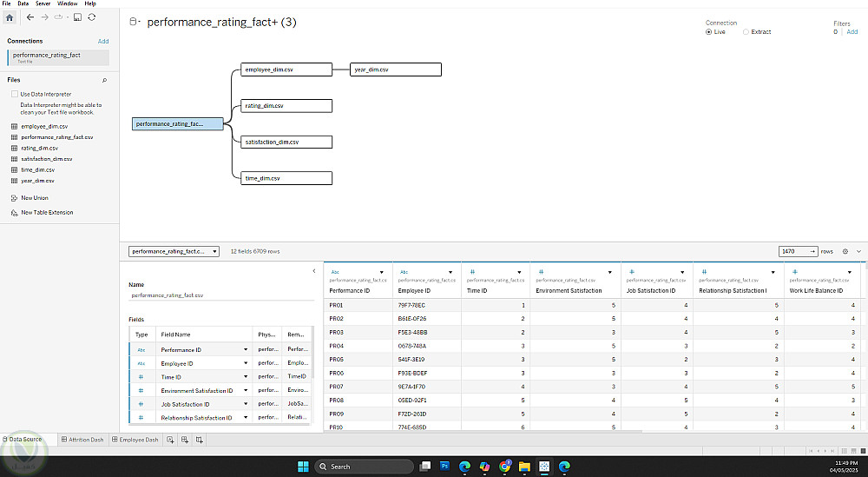The image size is (868, 477).
Task: Click the forward arrow in the toolbar
Action: point(45,17)
